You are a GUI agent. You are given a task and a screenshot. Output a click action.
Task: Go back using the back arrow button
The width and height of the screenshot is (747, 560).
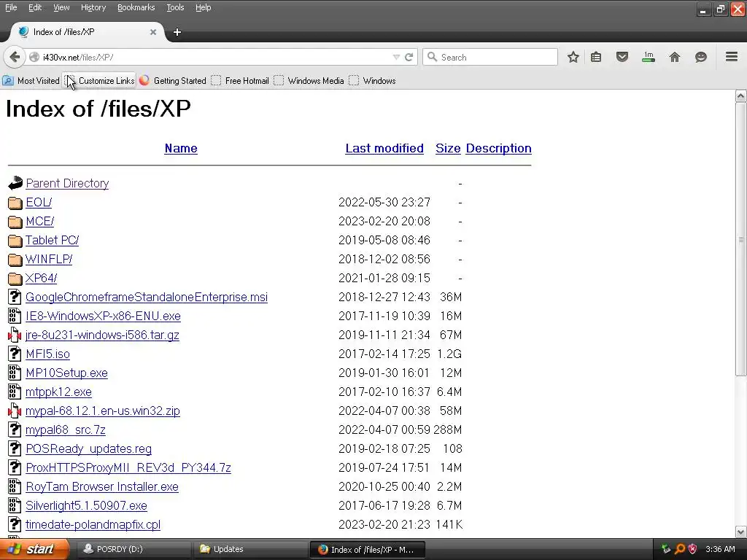tap(15, 57)
